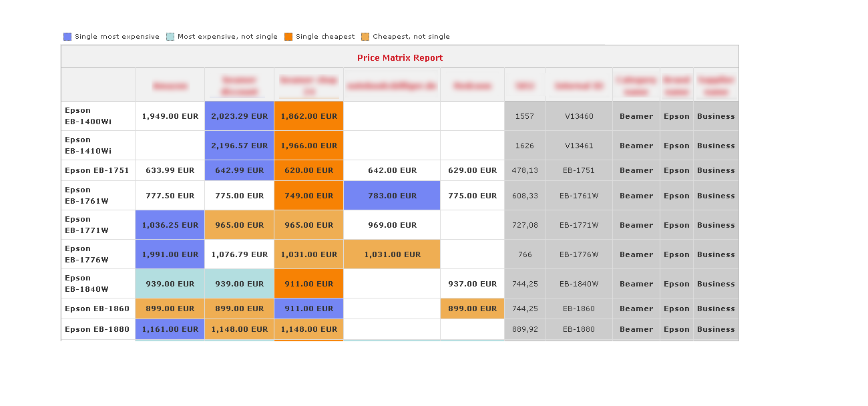
Task: Click the grey EB-1761W ID cell
Action: pyautogui.click(x=579, y=196)
